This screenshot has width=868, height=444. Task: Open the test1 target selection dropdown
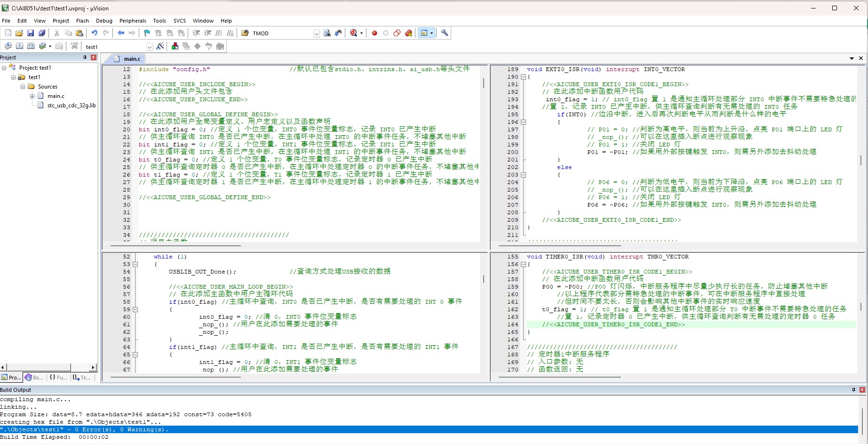[149, 47]
